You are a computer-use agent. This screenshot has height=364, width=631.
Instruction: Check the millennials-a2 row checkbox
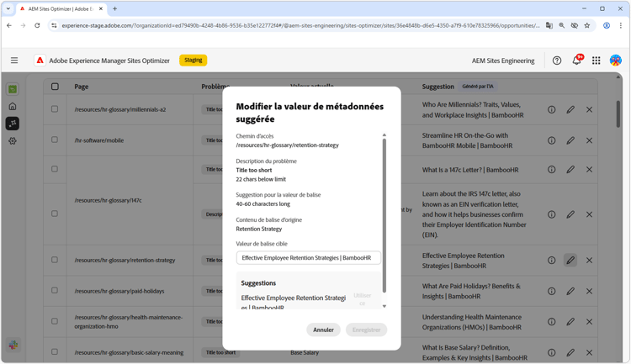pos(55,109)
